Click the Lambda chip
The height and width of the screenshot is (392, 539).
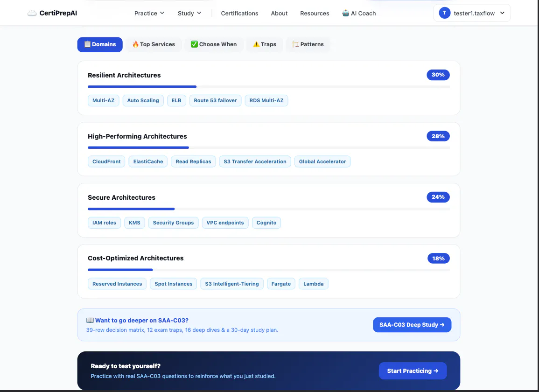pos(314,284)
